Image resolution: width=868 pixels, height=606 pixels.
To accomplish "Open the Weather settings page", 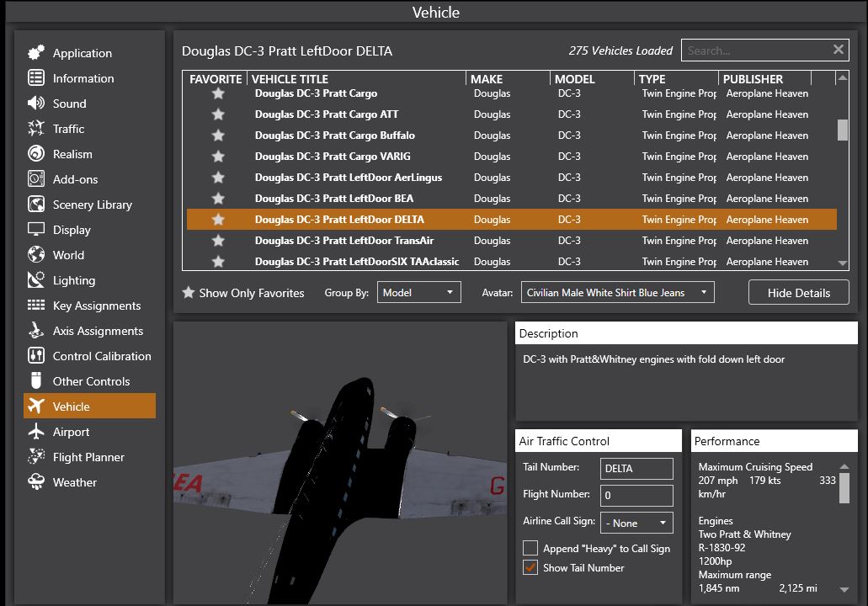I will click(90, 482).
